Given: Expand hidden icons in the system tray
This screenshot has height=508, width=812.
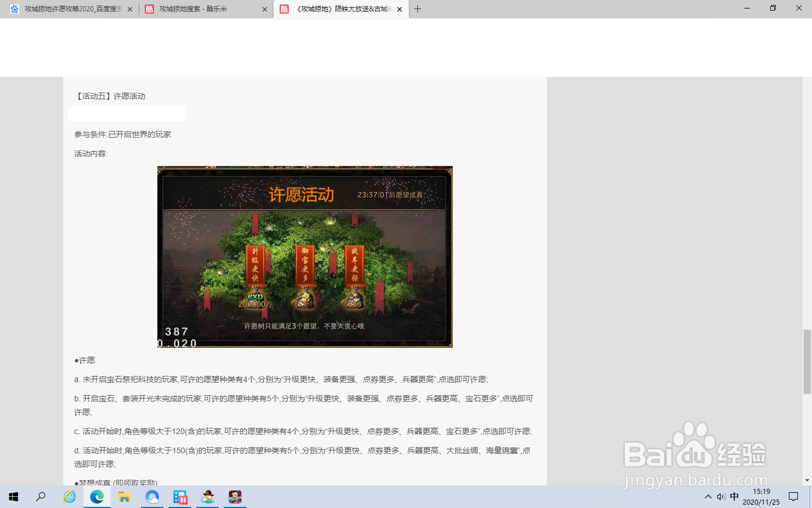Looking at the screenshot, I should 707,497.
